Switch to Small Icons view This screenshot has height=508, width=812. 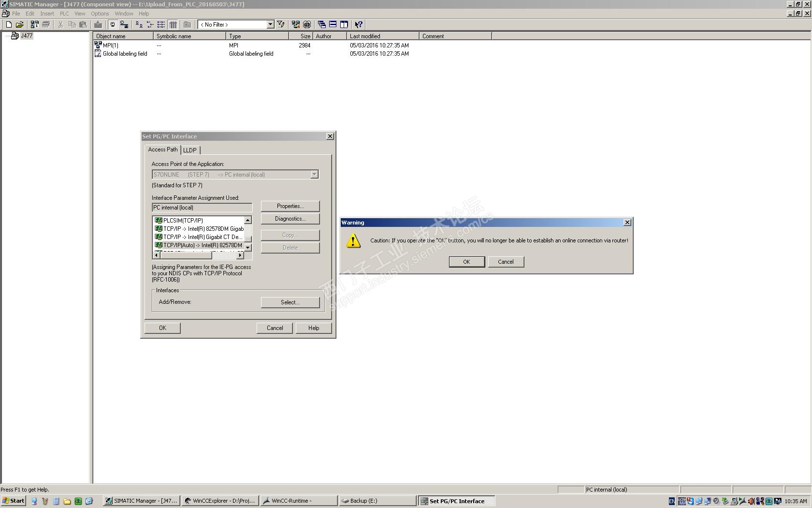150,25
